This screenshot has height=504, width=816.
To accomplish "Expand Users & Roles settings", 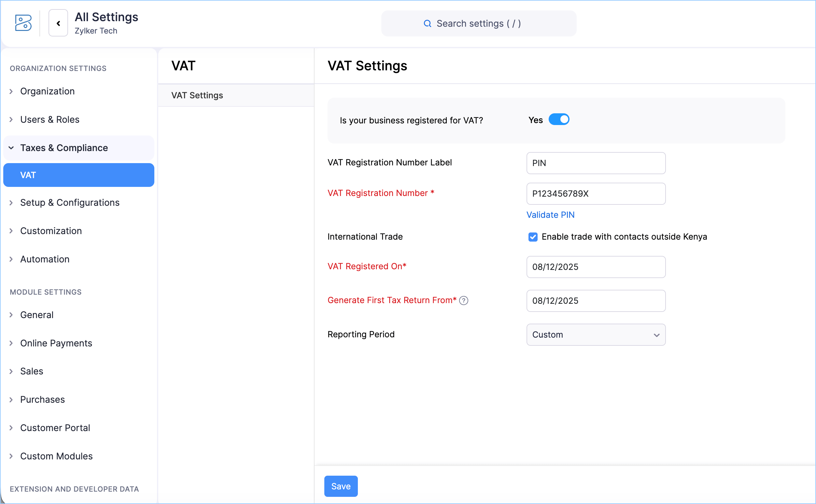I will tap(50, 120).
